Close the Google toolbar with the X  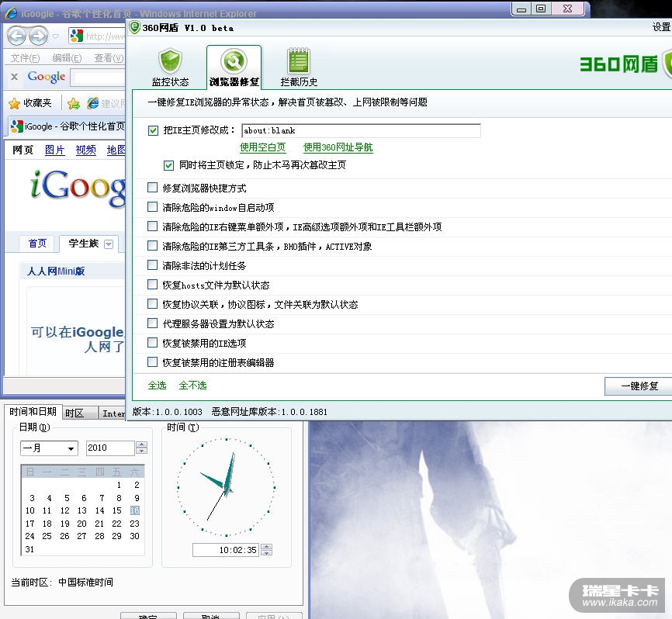[14, 77]
